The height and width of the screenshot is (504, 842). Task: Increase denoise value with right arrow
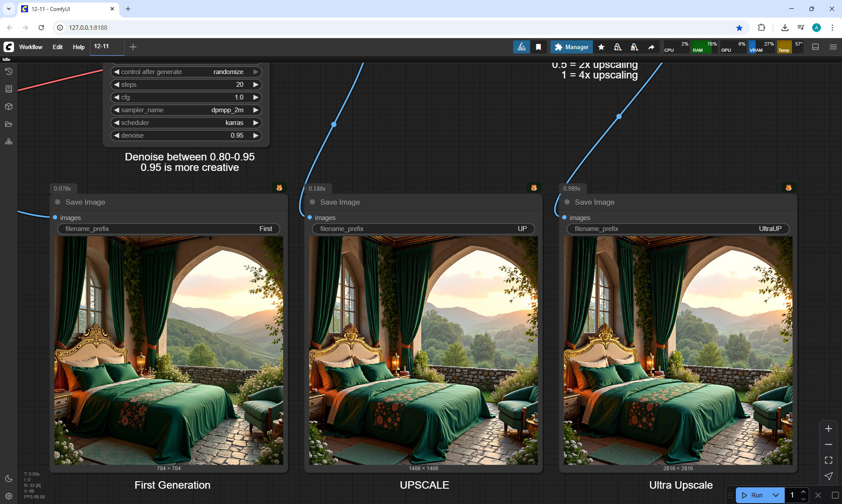[256, 135]
